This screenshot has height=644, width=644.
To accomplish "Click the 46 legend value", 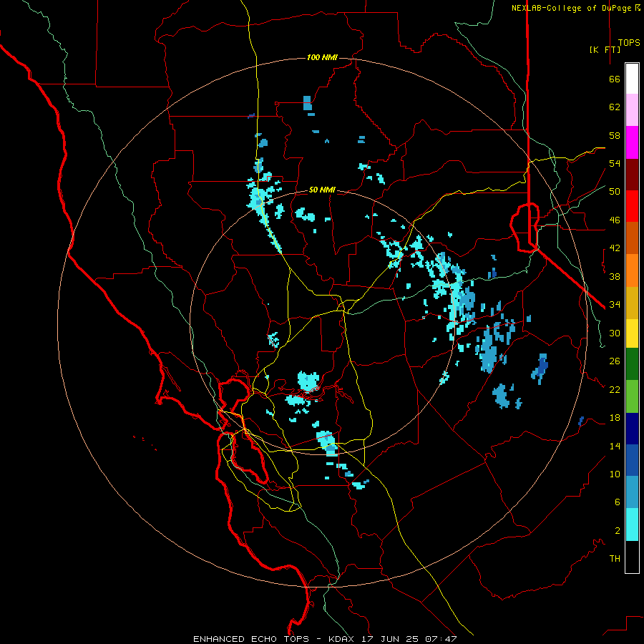I will [x=615, y=220].
